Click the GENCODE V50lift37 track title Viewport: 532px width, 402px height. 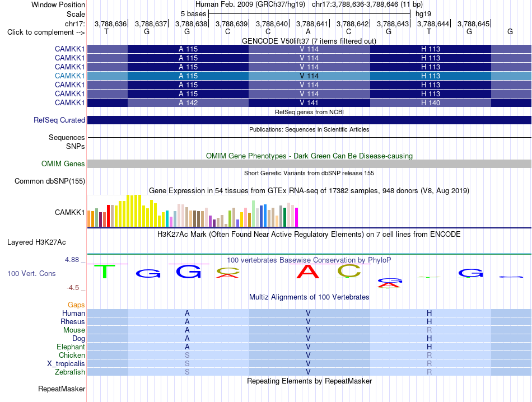tap(309, 41)
